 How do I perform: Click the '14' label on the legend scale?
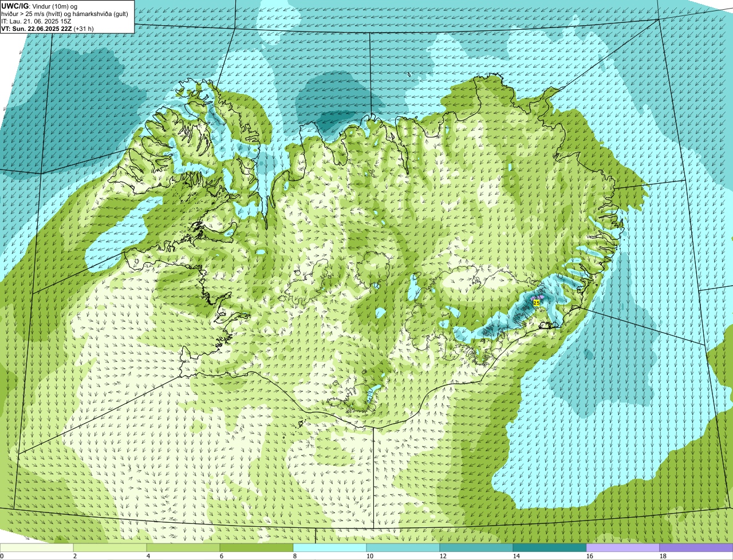tap(517, 556)
